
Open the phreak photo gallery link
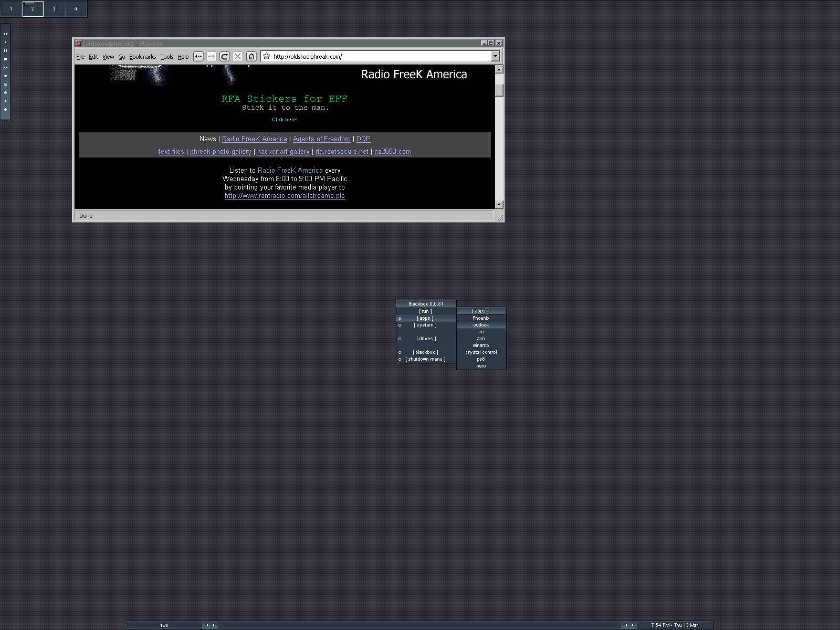click(220, 151)
